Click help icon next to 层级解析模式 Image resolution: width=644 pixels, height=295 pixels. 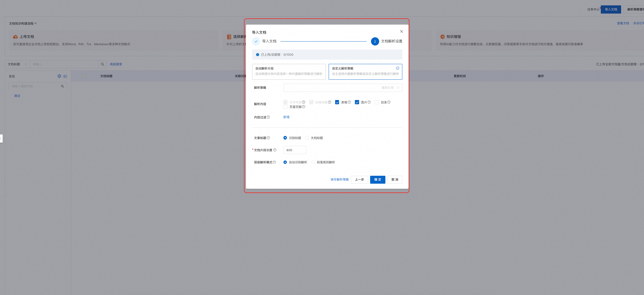pos(274,162)
